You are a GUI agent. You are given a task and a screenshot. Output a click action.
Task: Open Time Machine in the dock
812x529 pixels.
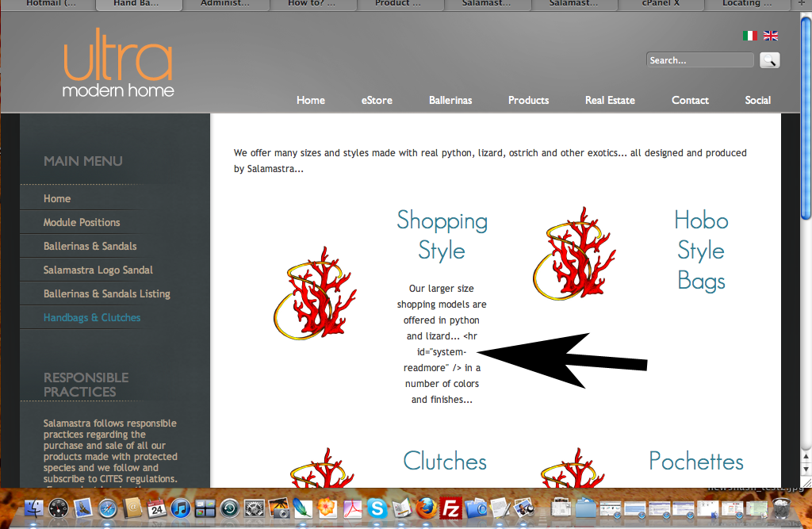click(229, 508)
